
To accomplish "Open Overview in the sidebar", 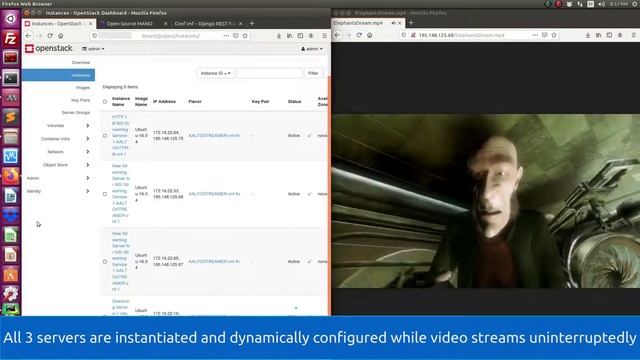I will [81, 62].
